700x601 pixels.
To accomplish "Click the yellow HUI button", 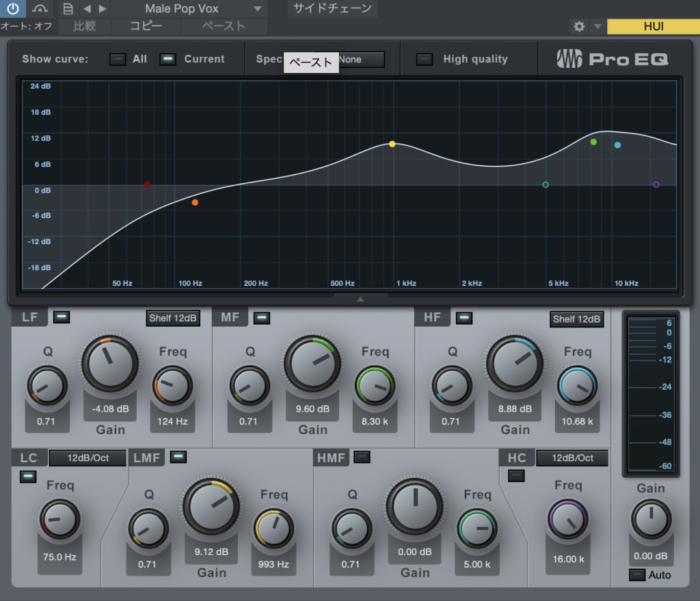I will [653, 27].
